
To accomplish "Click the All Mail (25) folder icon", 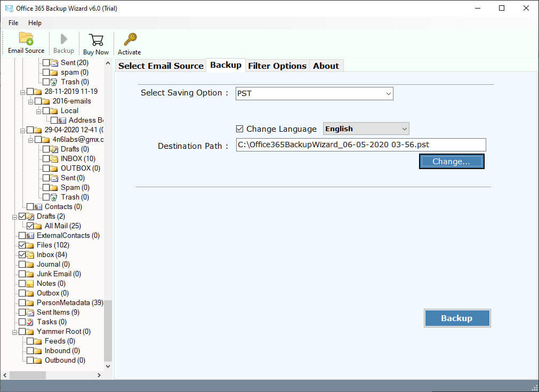I will tap(38, 226).
